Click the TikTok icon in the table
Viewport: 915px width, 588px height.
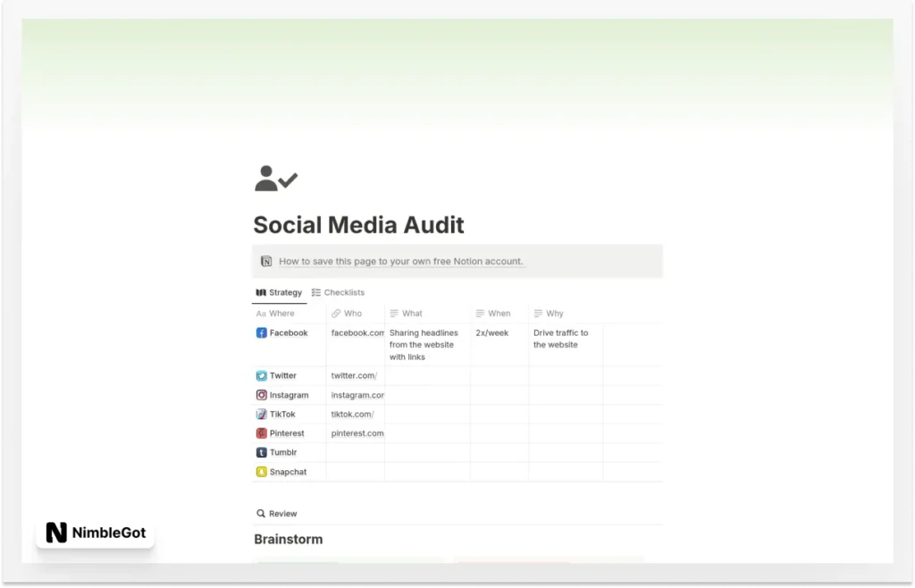click(262, 414)
